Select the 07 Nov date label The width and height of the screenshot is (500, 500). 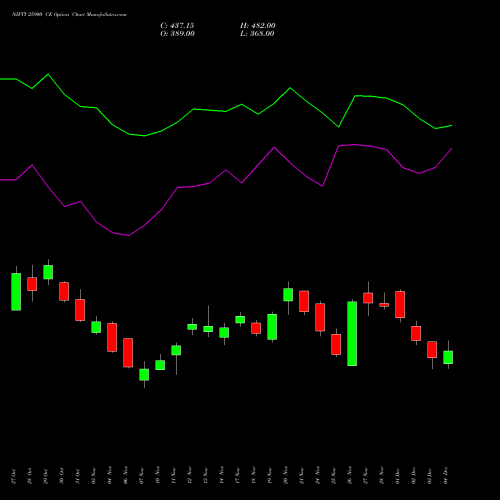coord(141,476)
